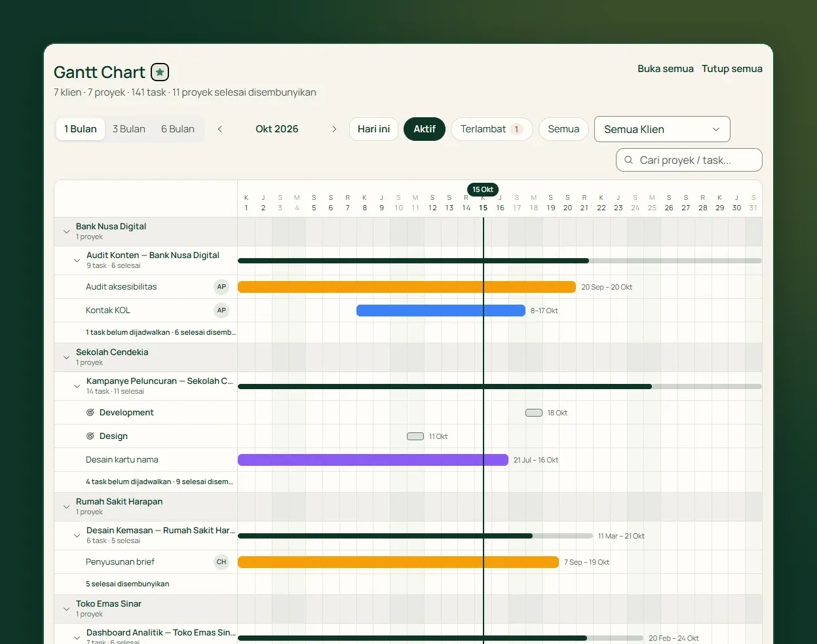Collapse the Audit Konten project row
The image size is (817, 644).
click(77, 260)
